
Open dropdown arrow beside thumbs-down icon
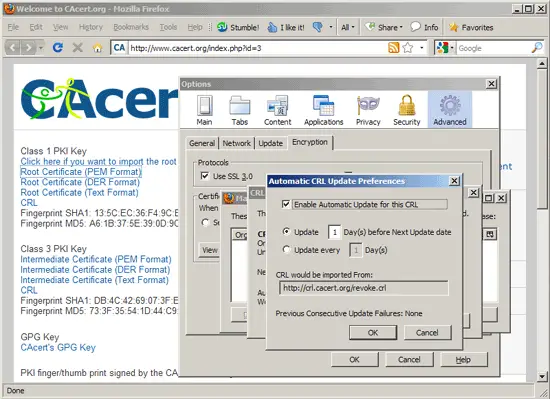330,27
